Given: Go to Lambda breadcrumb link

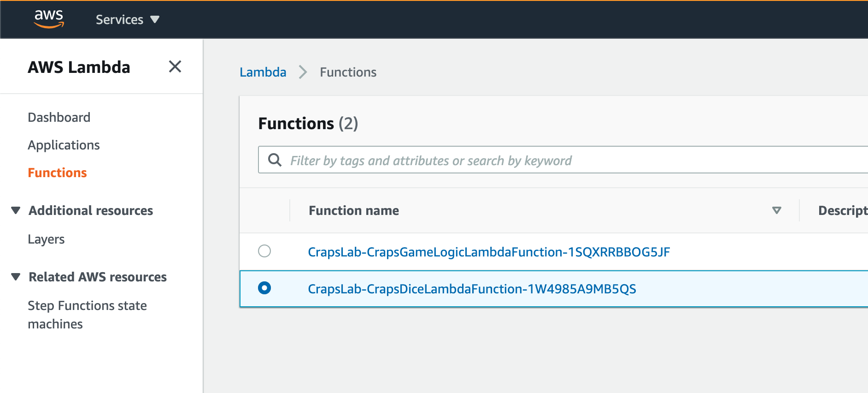Looking at the screenshot, I should tap(263, 72).
